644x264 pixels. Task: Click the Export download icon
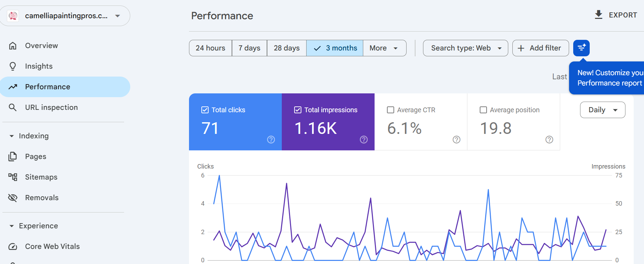click(x=599, y=15)
